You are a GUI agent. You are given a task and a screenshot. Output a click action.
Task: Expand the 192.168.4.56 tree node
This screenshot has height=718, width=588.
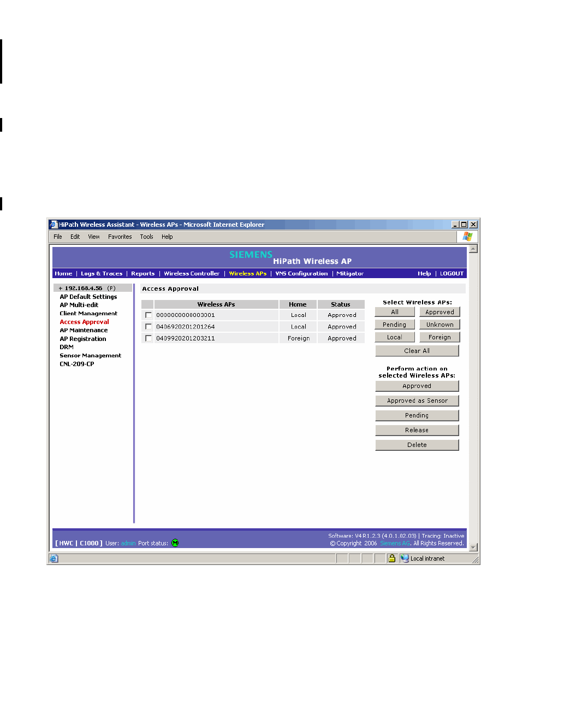tap(61, 288)
